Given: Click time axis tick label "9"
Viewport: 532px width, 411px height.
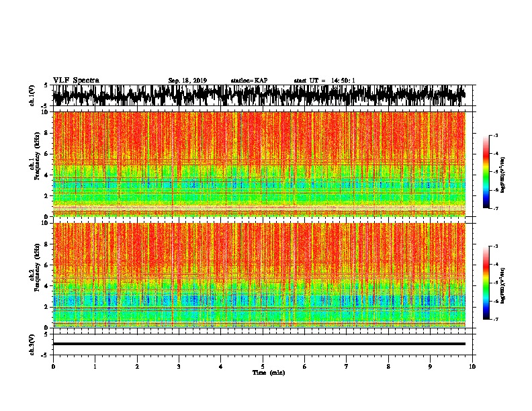Looking at the screenshot, I should 430,367.
